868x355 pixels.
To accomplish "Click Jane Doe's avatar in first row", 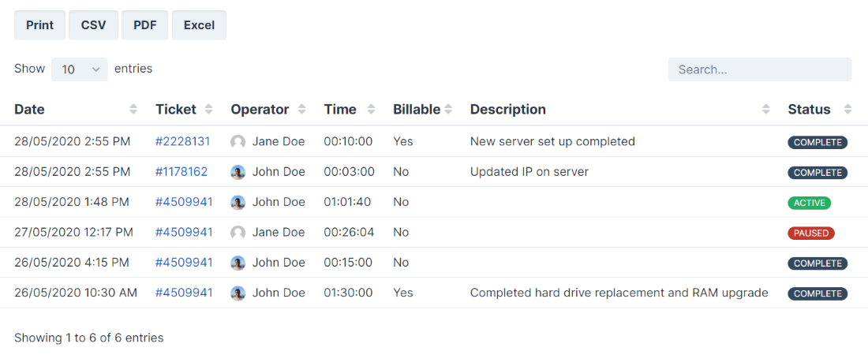I will [x=238, y=142].
